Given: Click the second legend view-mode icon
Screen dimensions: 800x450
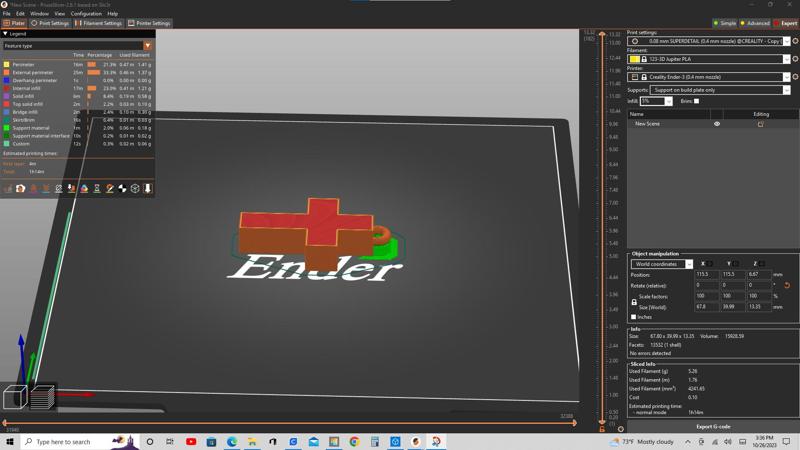Looking at the screenshot, I should tap(20, 189).
